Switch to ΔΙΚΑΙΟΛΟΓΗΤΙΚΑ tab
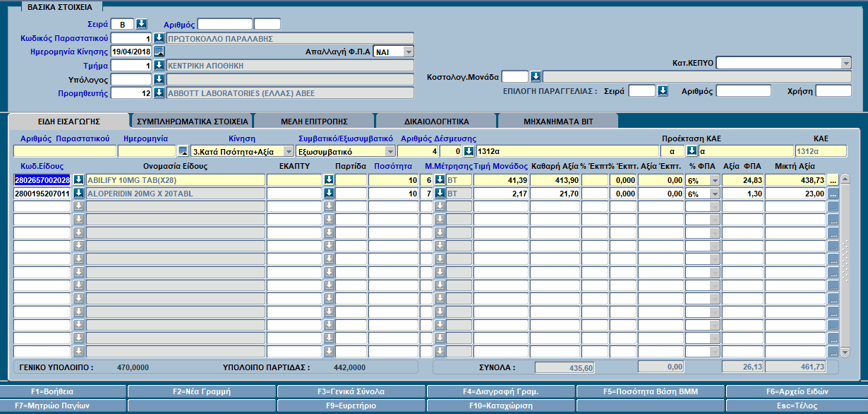The height and width of the screenshot is (414, 868). [437, 121]
